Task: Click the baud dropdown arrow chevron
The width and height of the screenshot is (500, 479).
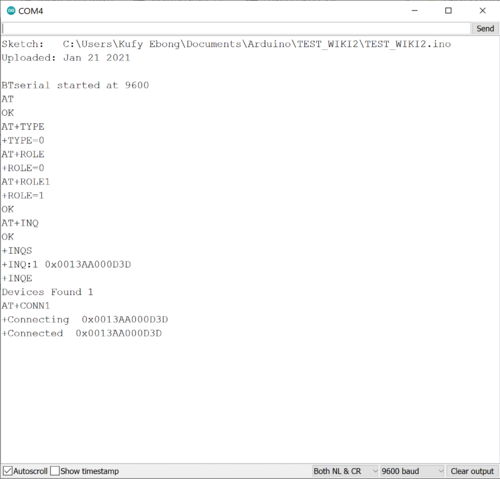Action: [441, 471]
